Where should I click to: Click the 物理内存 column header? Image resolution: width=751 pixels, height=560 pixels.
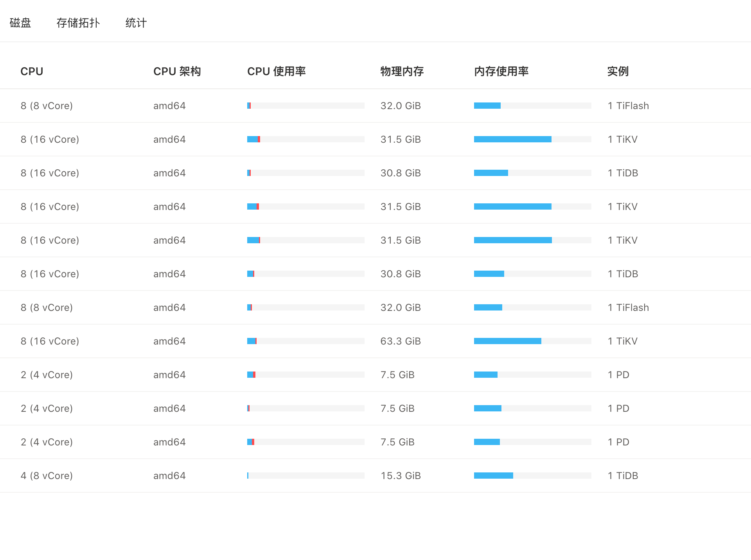[x=402, y=71]
